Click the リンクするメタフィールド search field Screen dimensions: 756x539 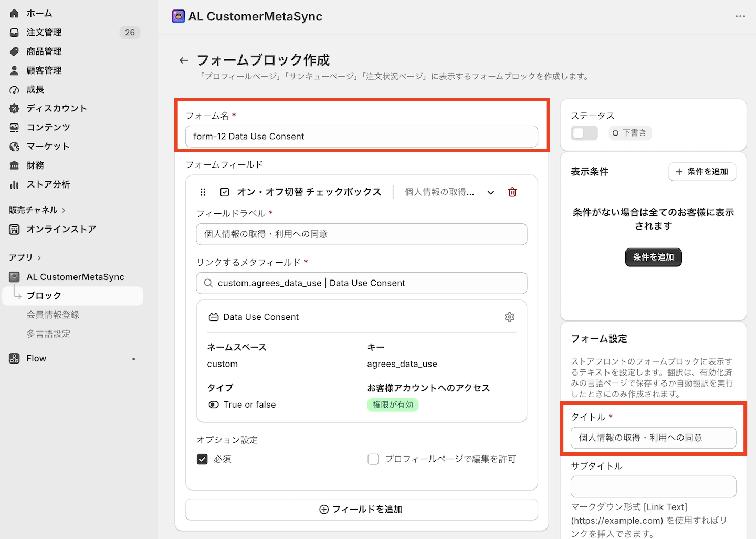pyautogui.click(x=361, y=283)
